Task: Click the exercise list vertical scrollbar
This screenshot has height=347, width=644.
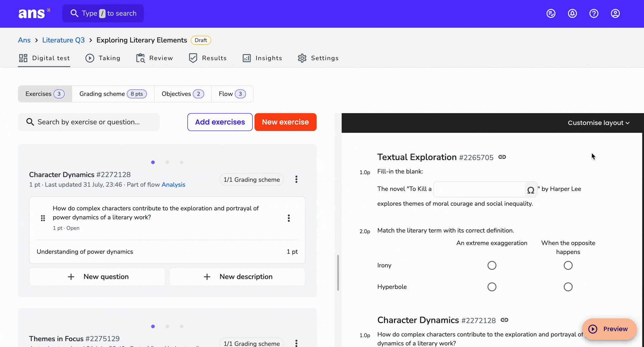Action: (338, 273)
